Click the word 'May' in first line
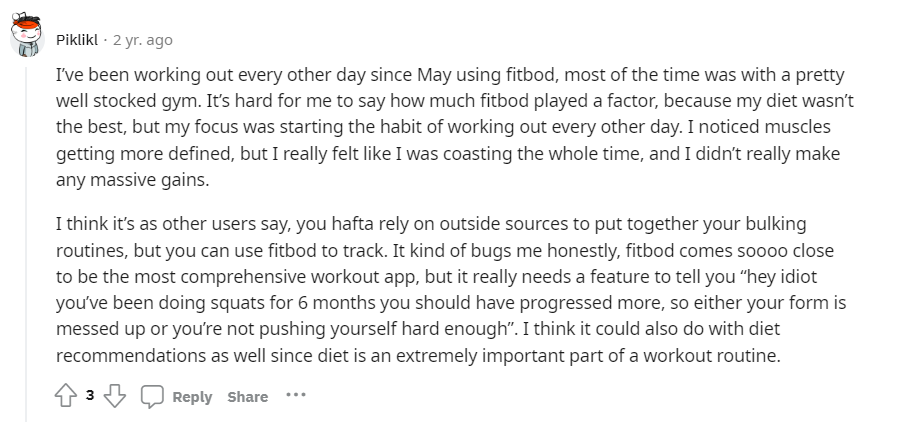 [433, 75]
